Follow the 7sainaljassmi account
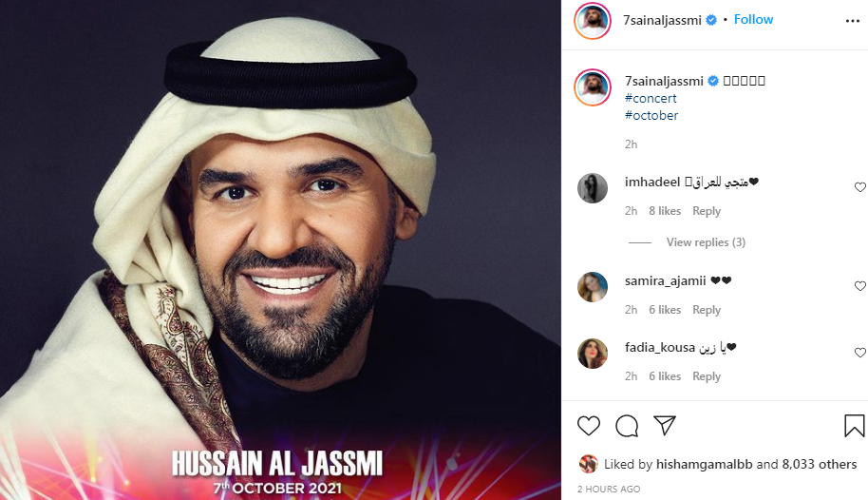The height and width of the screenshot is (500, 868). click(x=753, y=19)
